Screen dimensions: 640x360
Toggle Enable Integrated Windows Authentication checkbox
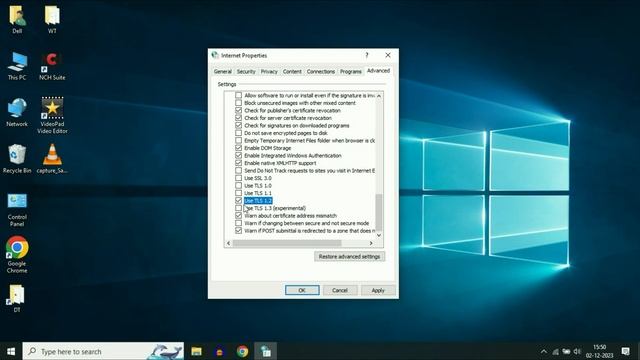238,156
